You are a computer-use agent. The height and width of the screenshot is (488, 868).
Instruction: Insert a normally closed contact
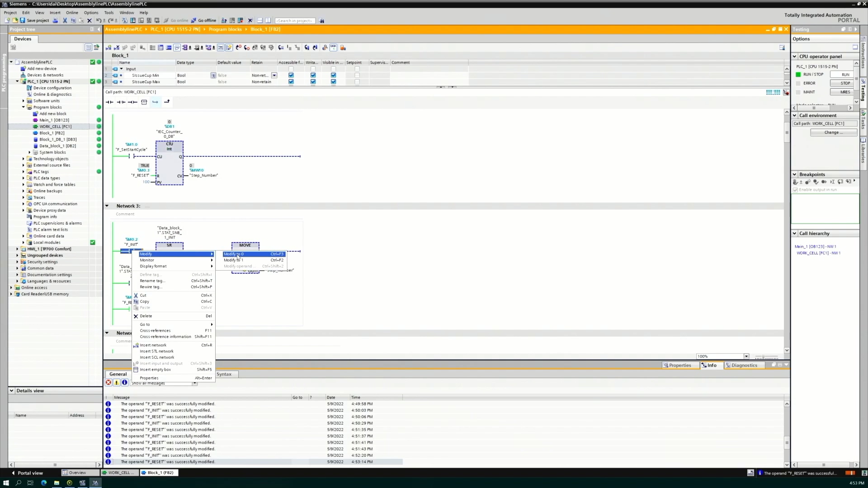[x=121, y=102]
